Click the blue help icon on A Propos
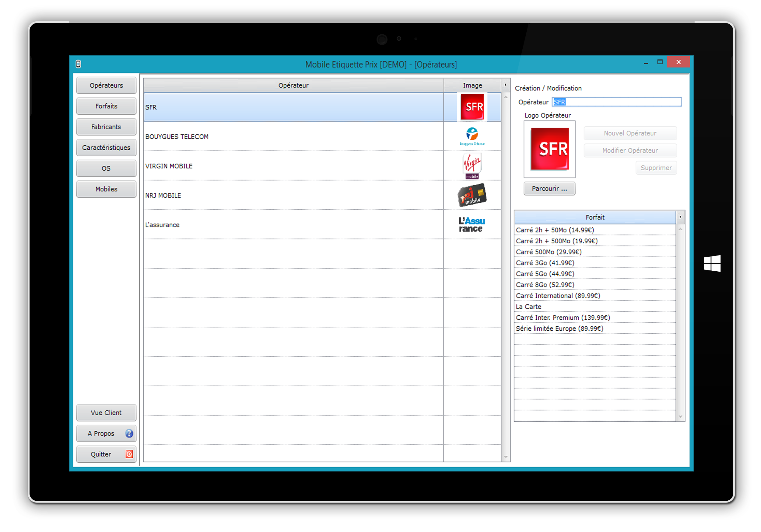This screenshot has width=761, height=532. pos(129,433)
